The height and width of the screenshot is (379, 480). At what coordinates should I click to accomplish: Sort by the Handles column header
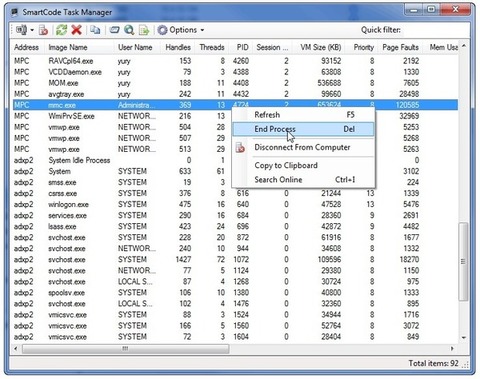click(x=178, y=47)
